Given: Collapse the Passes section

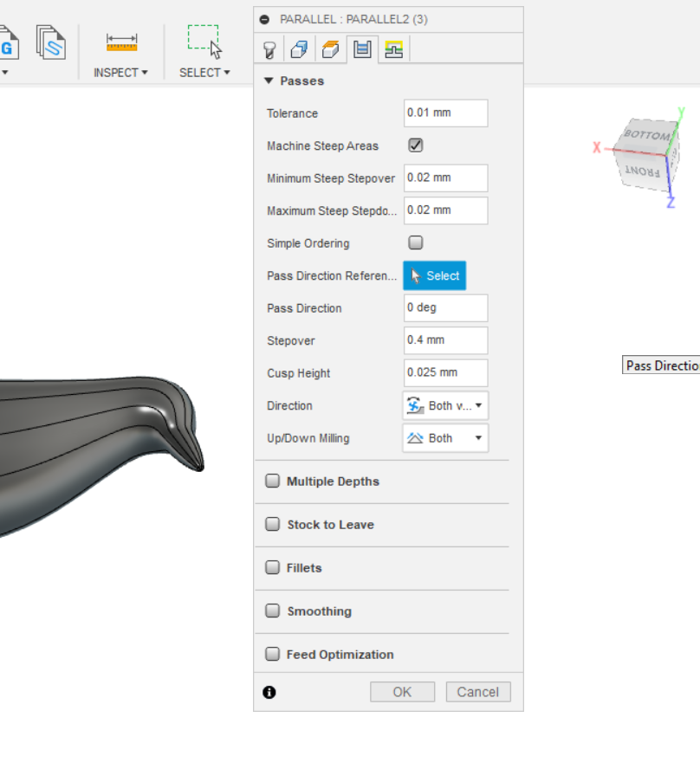Looking at the screenshot, I should pos(269,80).
